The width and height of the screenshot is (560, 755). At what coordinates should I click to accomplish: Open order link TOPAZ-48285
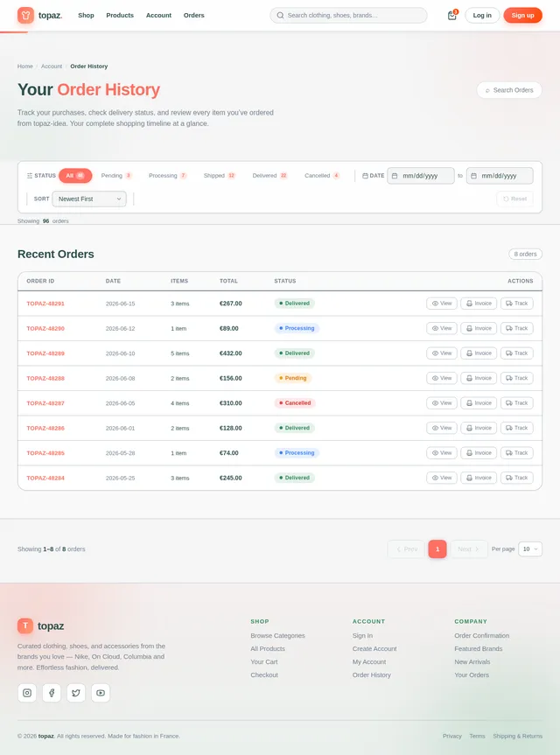click(x=45, y=453)
